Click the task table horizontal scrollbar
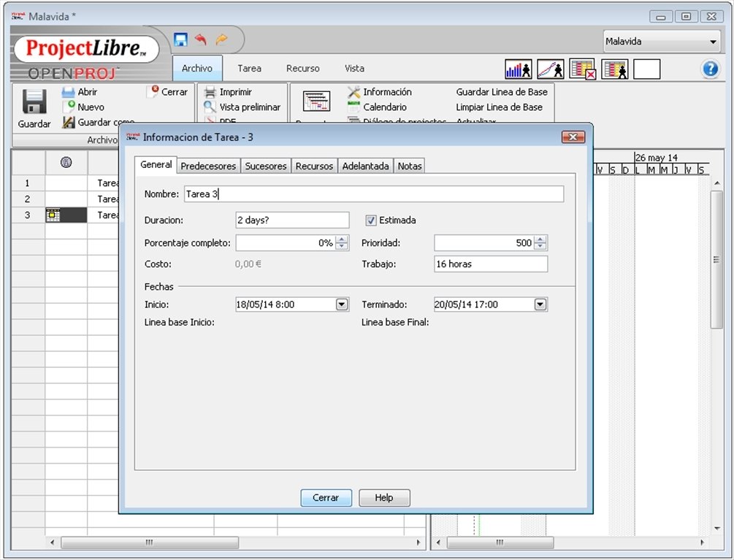734x560 pixels. click(150, 542)
